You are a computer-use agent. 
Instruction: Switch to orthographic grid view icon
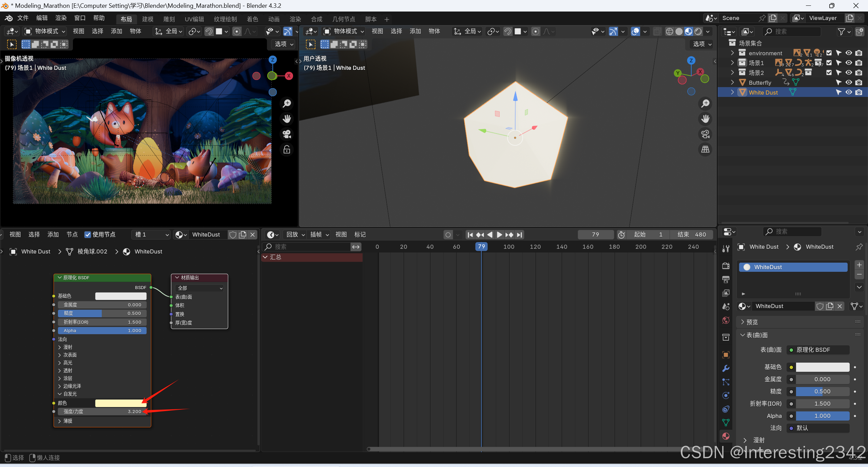[x=706, y=149]
